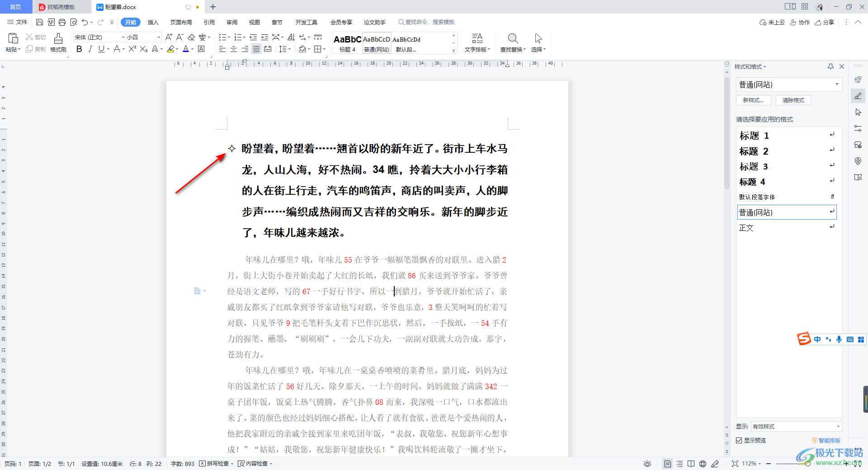Open current style dropdown in Styles pane
This screenshot has width=868, height=470.
(837, 85)
